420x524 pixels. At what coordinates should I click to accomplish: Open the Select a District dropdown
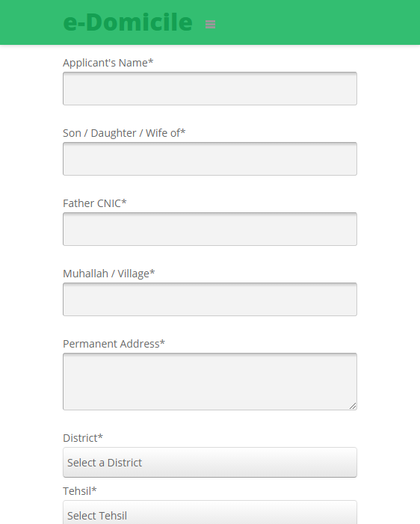tap(210, 463)
